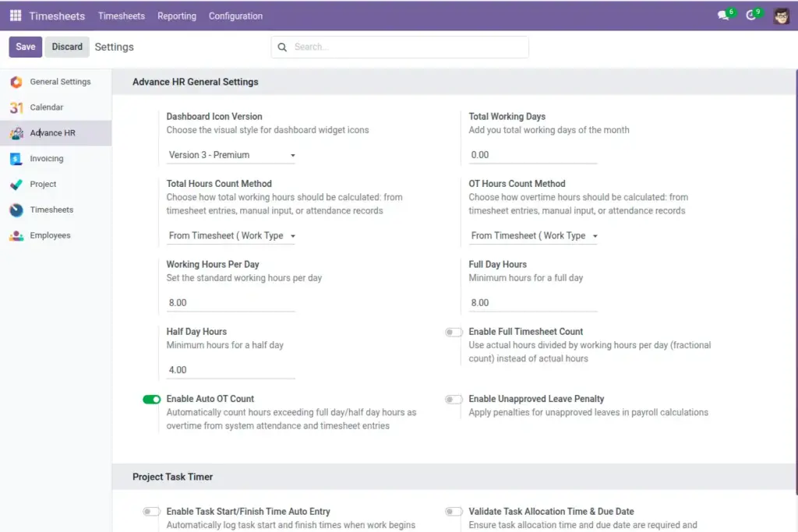The height and width of the screenshot is (532, 798).
Task: Open Total Hours Count Method dropdown
Action: 231,236
